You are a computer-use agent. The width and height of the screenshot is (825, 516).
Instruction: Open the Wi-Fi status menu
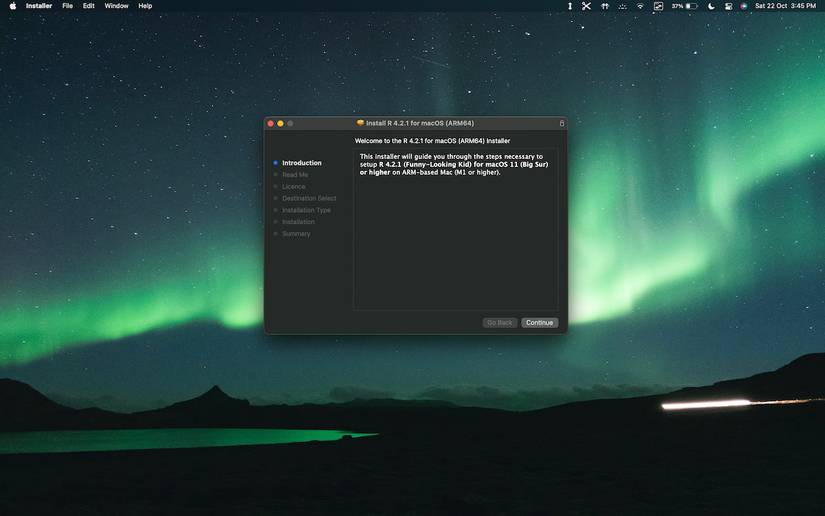640,6
